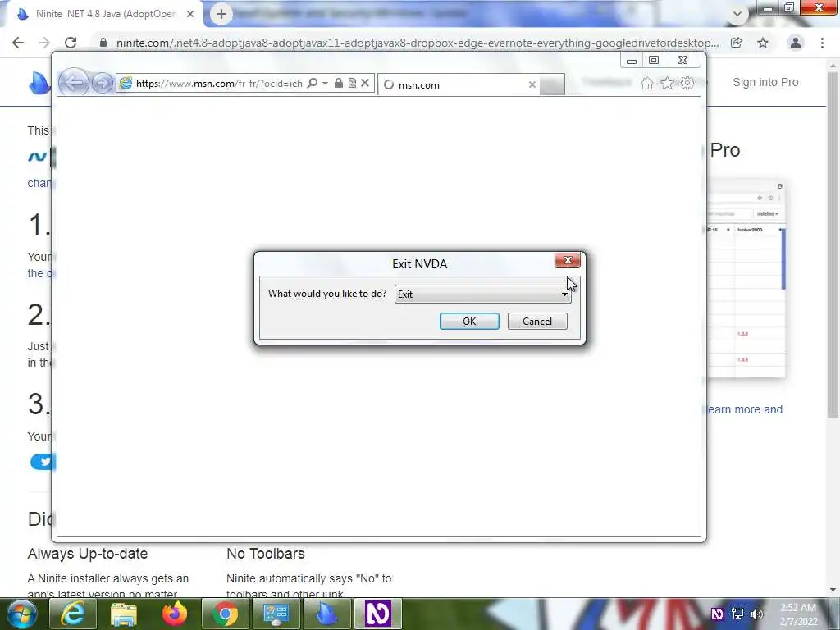Open the Ninite installer taskbar item
This screenshot has width=840, height=630.
click(x=326, y=614)
